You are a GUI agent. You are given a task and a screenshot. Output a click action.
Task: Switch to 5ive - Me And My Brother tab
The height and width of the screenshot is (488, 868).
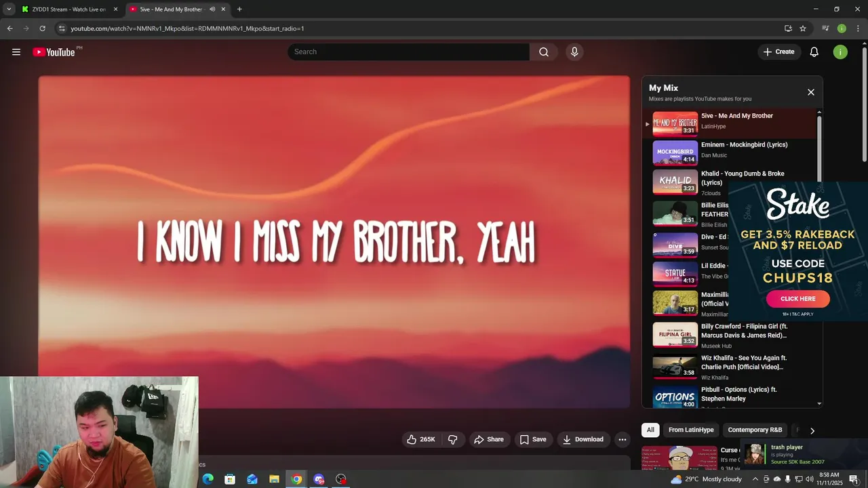(x=178, y=9)
